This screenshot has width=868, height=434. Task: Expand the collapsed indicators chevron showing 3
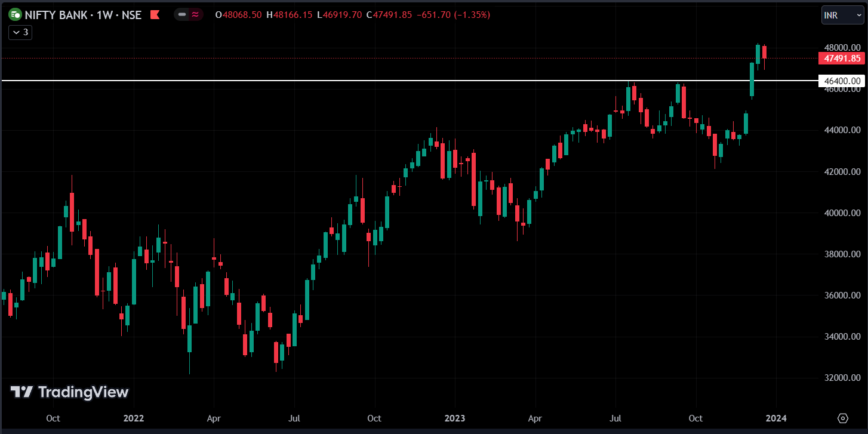point(20,32)
